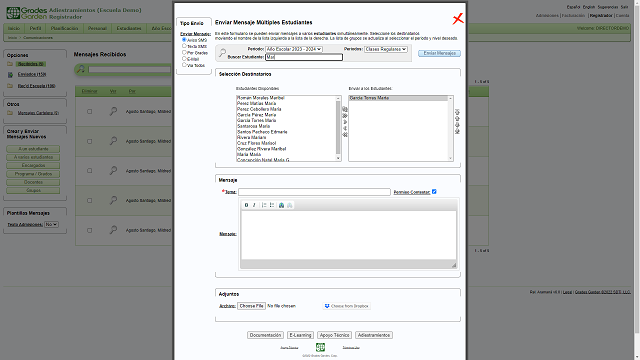Screen dimensions: 640x360
Task: Move selected recipient to bottom of list
Action: pos(457,131)
